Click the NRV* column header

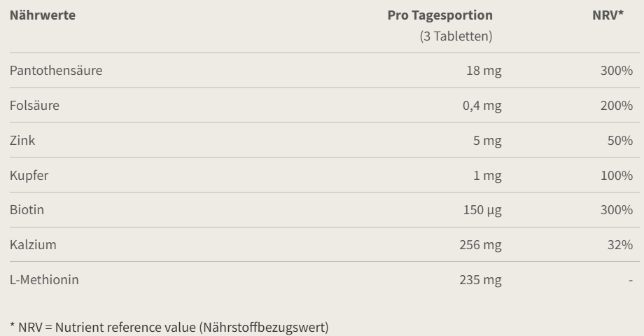pos(608,15)
